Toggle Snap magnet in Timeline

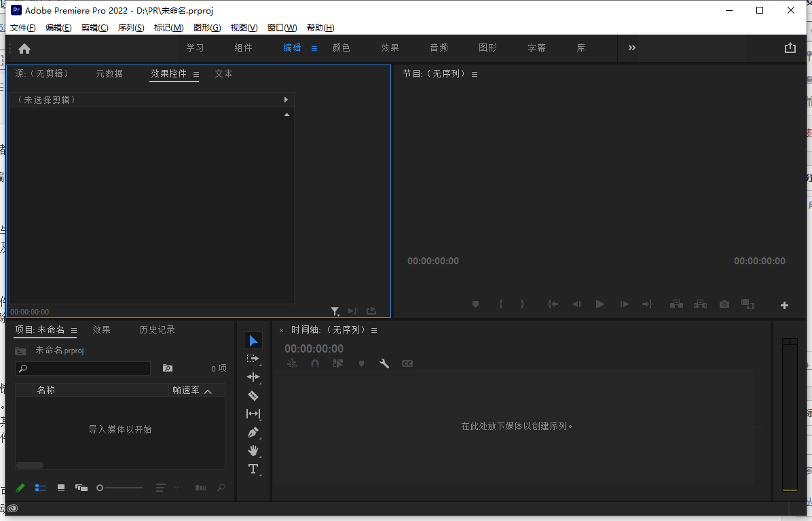coord(315,363)
